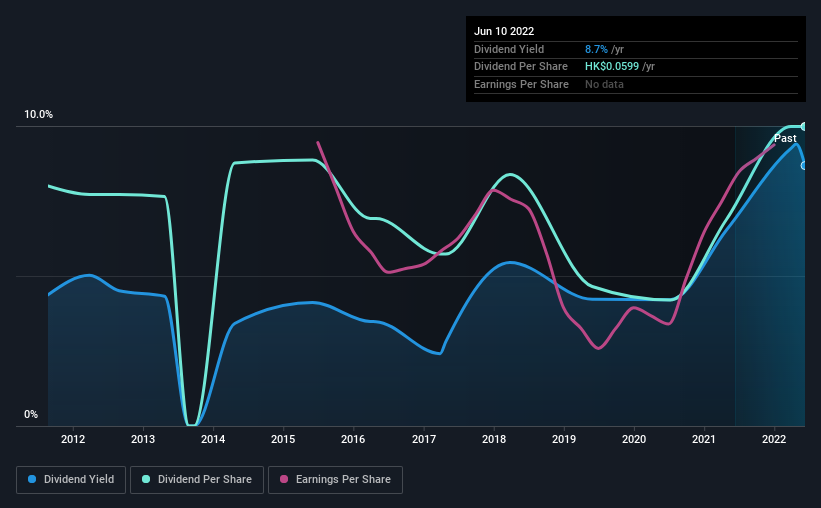
Task: Select the 2020 label on the x-axis
Action: coord(634,439)
